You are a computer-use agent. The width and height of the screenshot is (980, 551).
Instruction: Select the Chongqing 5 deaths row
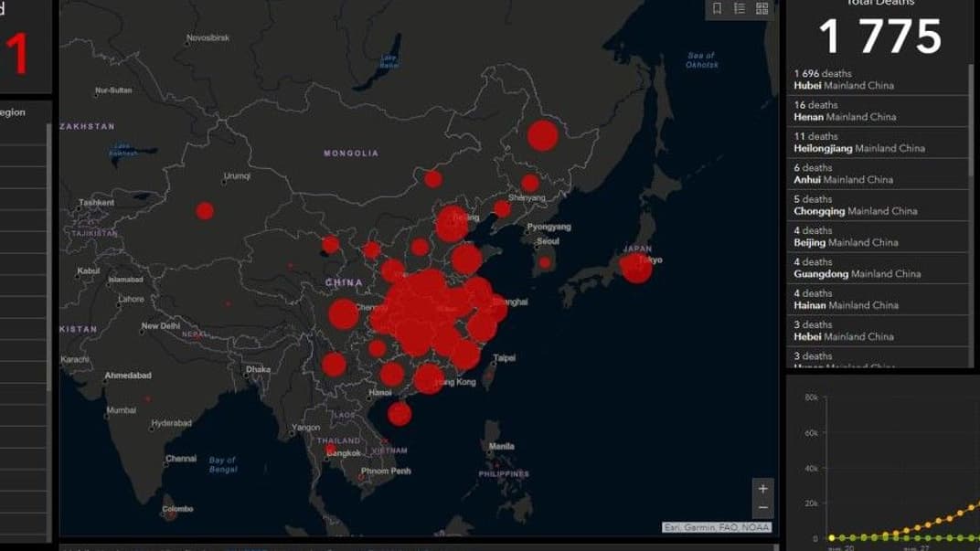878,206
